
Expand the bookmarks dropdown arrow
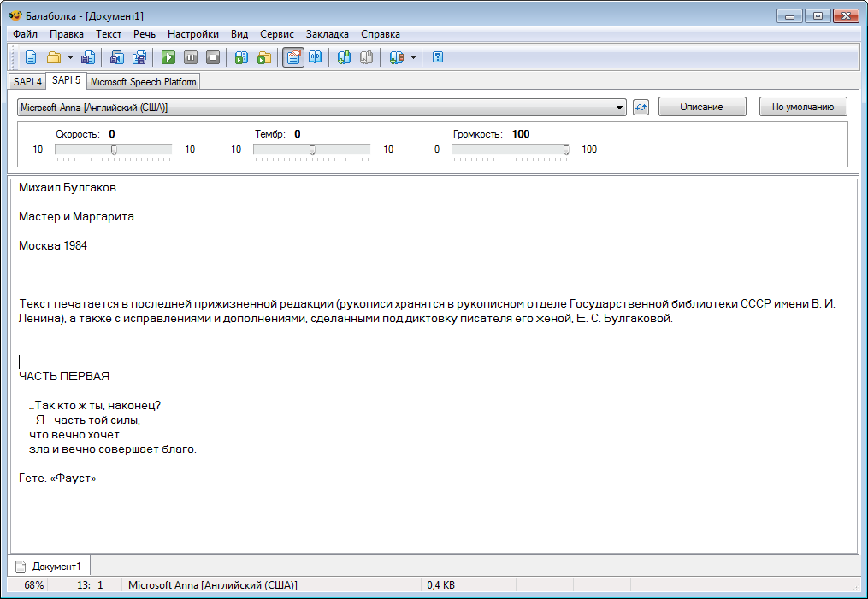point(413,57)
